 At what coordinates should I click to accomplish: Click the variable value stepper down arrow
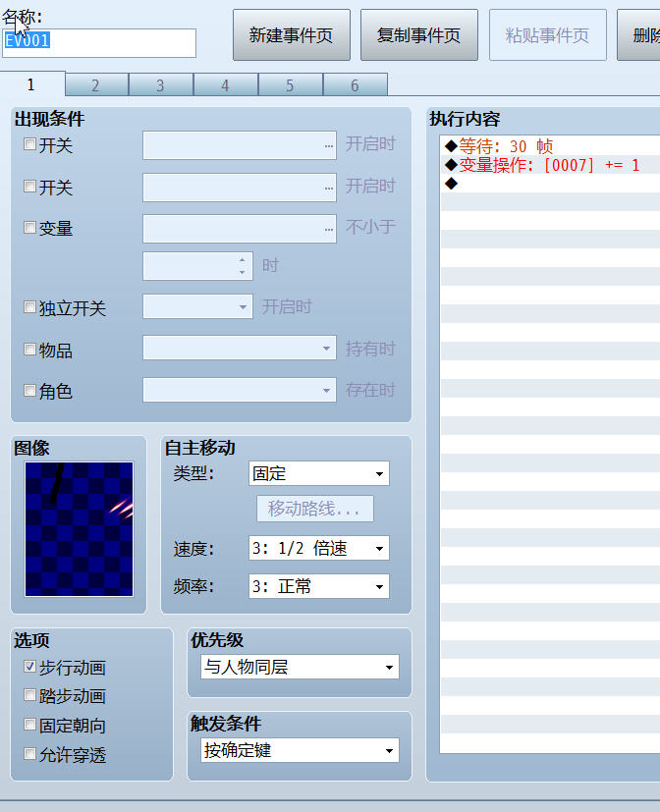[x=243, y=272]
